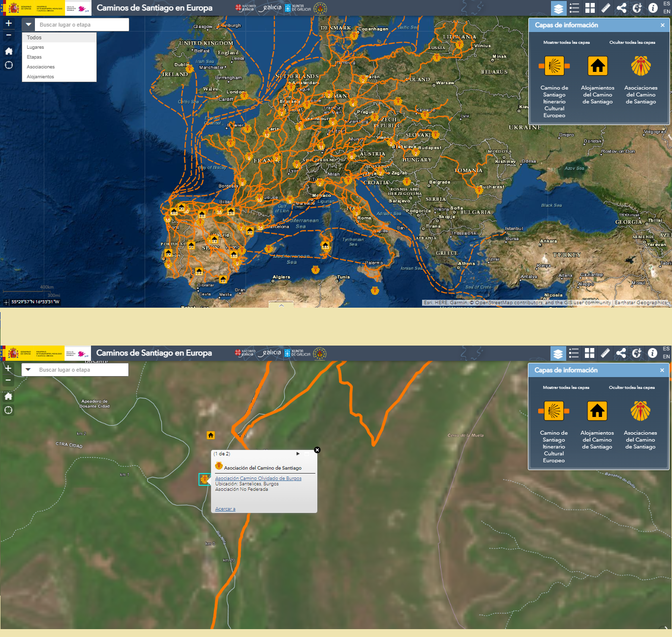Focus 'Buscar lugar o etapa' field in top map
Viewport: 672px width, 637px height.
coord(82,25)
